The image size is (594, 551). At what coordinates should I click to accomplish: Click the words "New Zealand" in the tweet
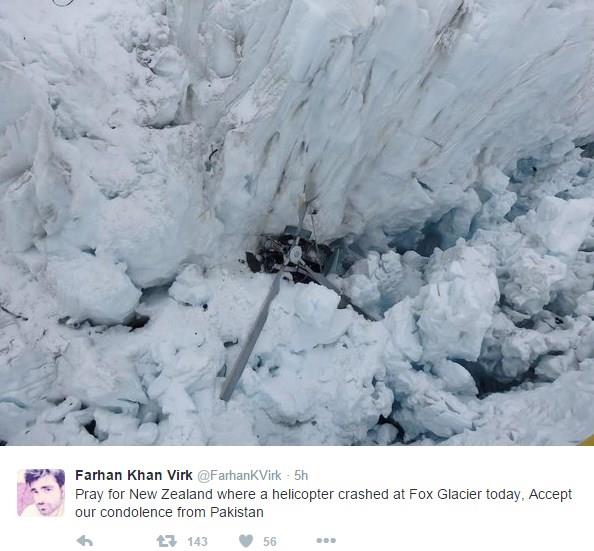point(171,495)
